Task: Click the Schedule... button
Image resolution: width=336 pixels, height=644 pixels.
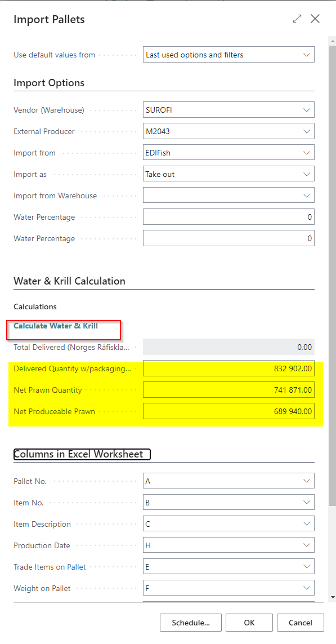Action: coord(191,623)
